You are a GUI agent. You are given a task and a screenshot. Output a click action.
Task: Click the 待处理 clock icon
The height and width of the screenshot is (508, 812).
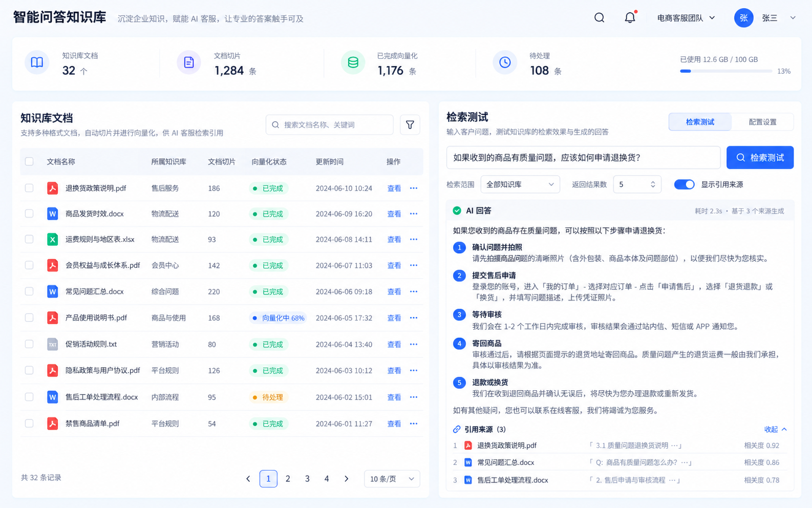pyautogui.click(x=505, y=62)
